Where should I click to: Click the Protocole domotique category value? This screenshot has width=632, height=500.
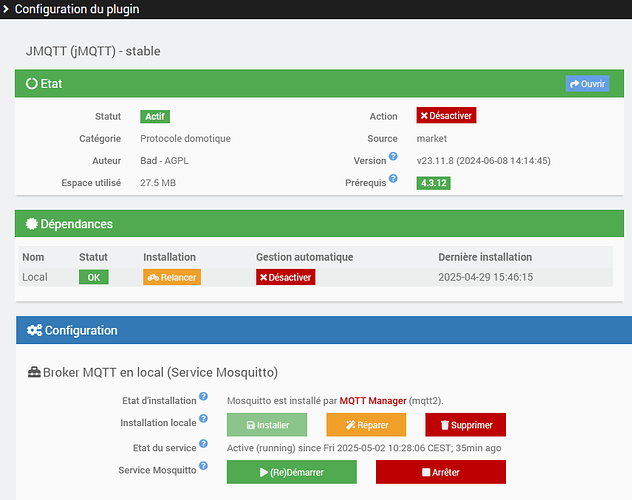[x=185, y=139]
